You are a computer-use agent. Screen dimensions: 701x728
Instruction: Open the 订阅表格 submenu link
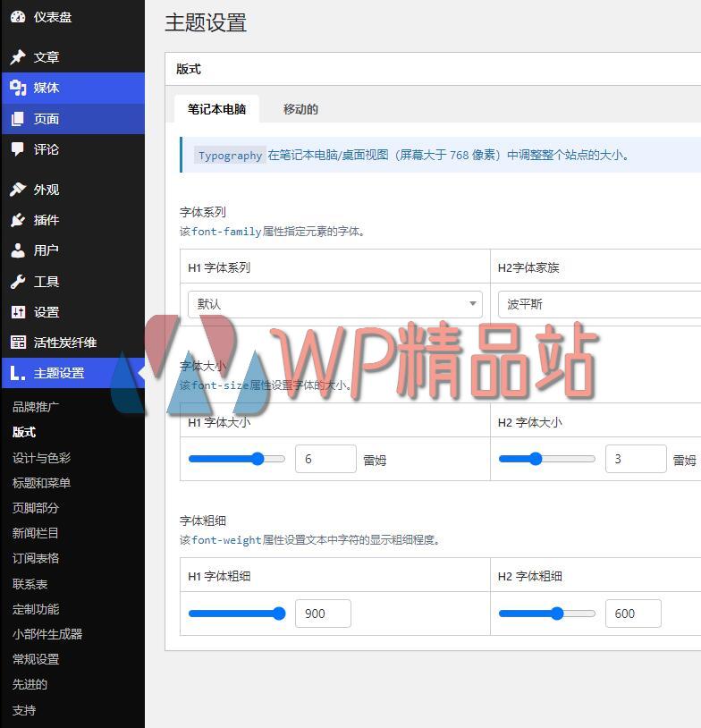coord(35,557)
